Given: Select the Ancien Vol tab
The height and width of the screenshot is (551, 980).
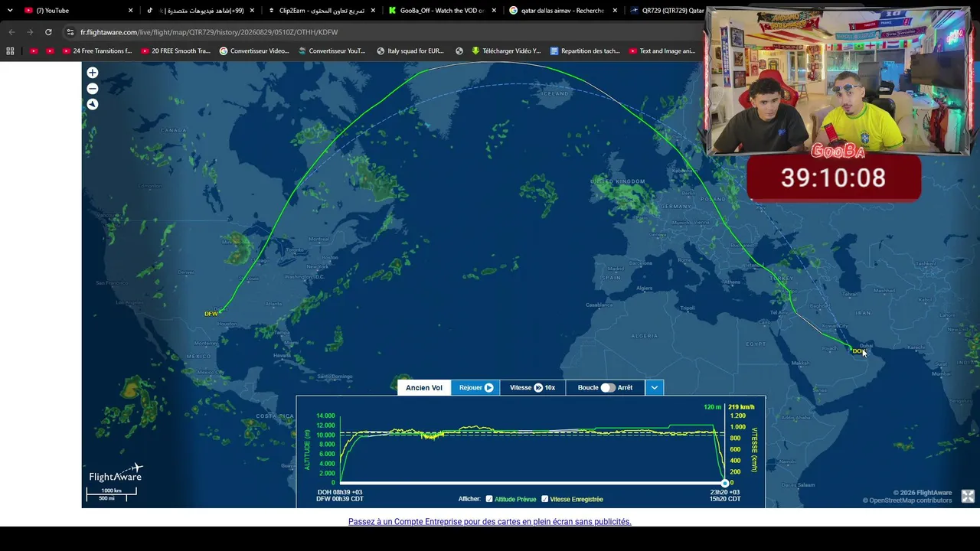Looking at the screenshot, I should pyautogui.click(x=424, y=388).
